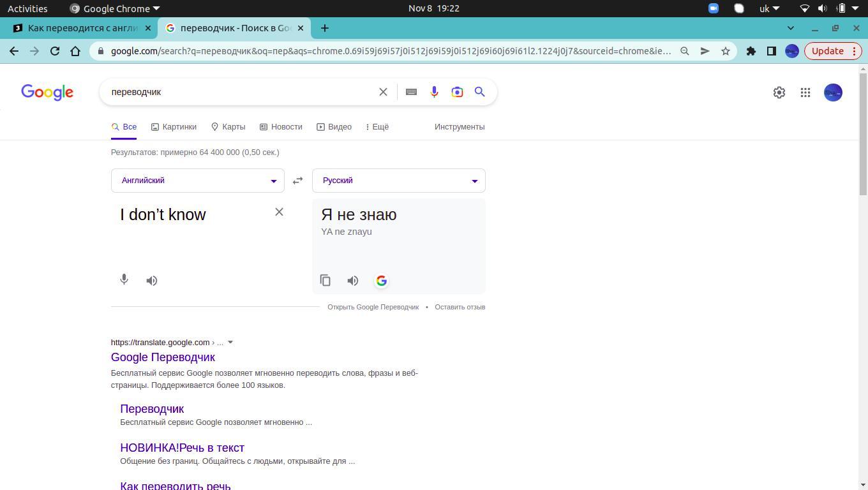
Task: Swap the translation languages
Action: [x=297, y=181]
